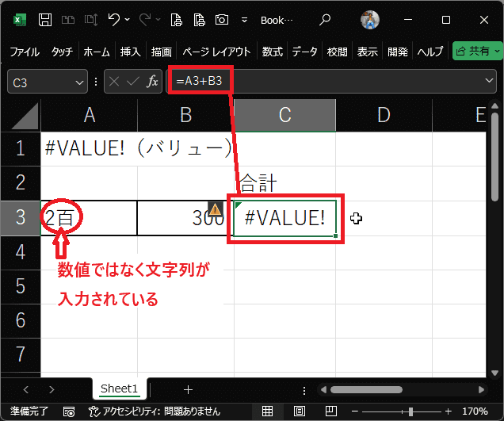Expand the formula bar with the chevron
504x421 pixels.
pyautogui.click(x=490, y=81)
